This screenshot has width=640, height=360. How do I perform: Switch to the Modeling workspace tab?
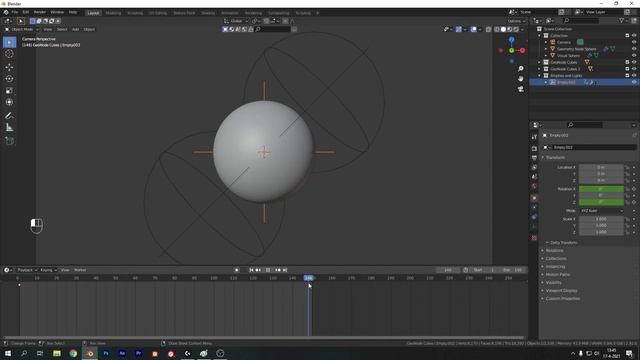click(x=113, y=13)
